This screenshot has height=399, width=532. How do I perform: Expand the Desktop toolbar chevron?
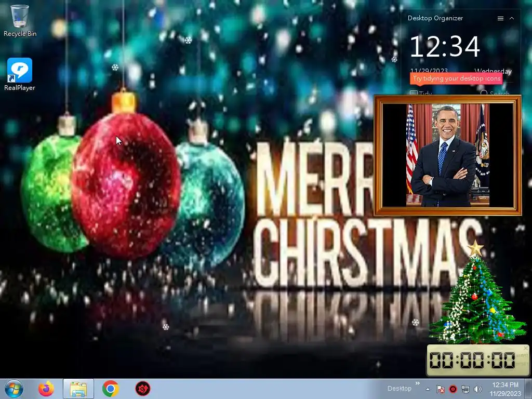coord(418,383)
